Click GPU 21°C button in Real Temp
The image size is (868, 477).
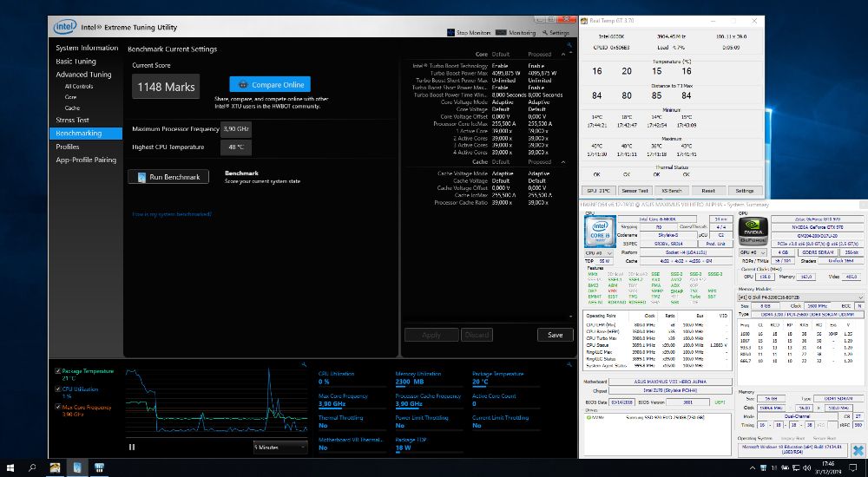tap(598, 190)
